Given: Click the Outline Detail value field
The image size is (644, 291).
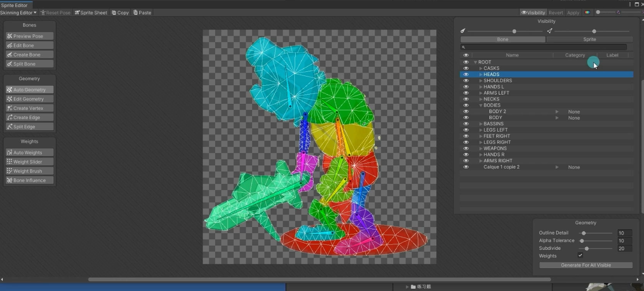Looking at the screenshot, I should click(625, 233).
